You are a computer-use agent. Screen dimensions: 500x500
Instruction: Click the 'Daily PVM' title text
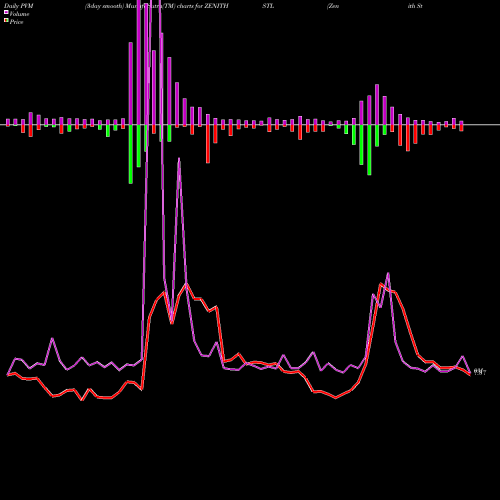pos(19,6)
